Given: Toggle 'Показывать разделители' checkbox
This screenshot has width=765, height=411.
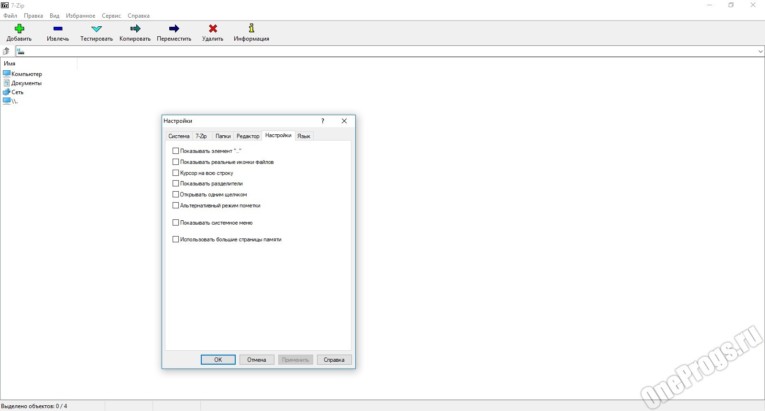Looking at the screenshot, I should click(176, 184).
